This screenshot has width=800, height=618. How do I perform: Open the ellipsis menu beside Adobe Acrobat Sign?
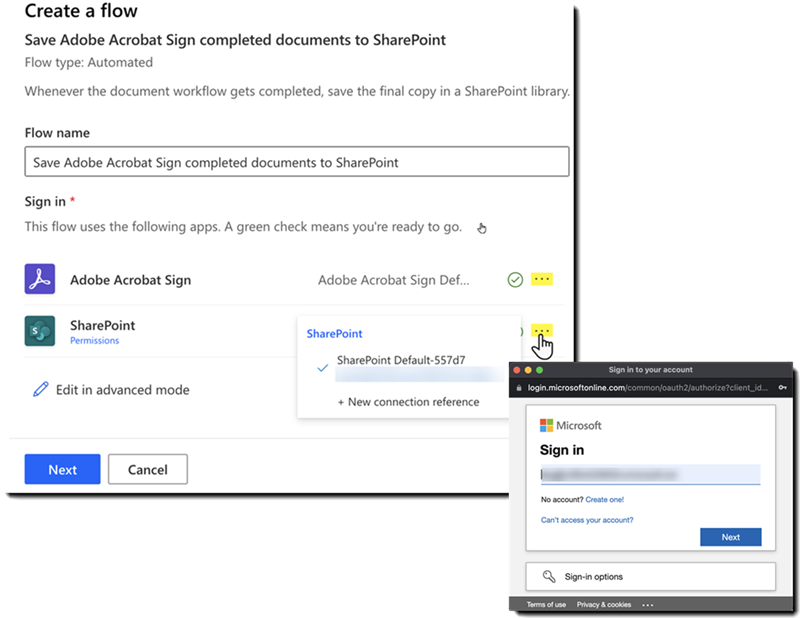(544, 279)
